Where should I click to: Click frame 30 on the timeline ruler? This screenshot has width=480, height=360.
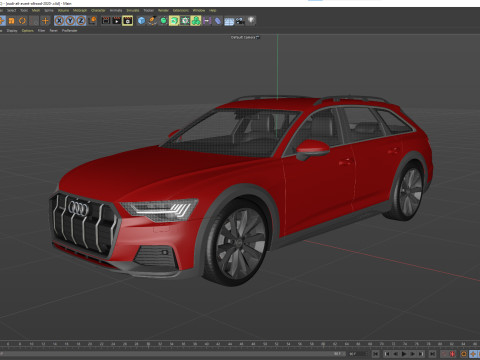click(148, 344)
